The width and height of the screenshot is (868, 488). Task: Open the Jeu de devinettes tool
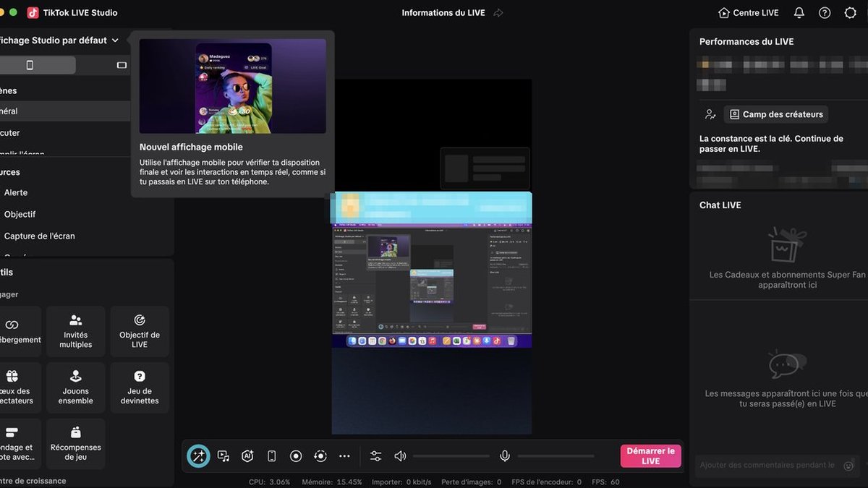pos(140,388)
